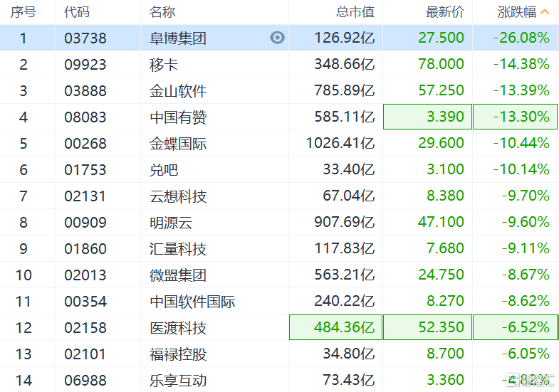Select stock code 00354
This screenshot has height=392, width=559.
(85, 302)
